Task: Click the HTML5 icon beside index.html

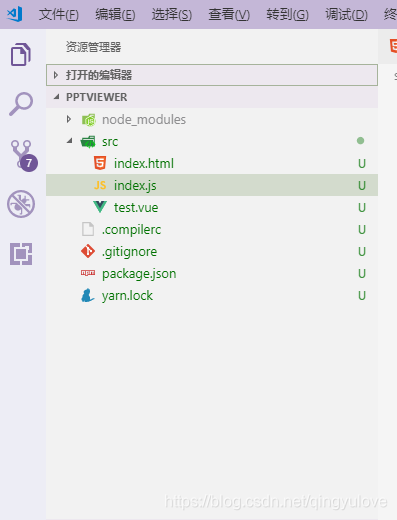Action: tap(100, 163)
